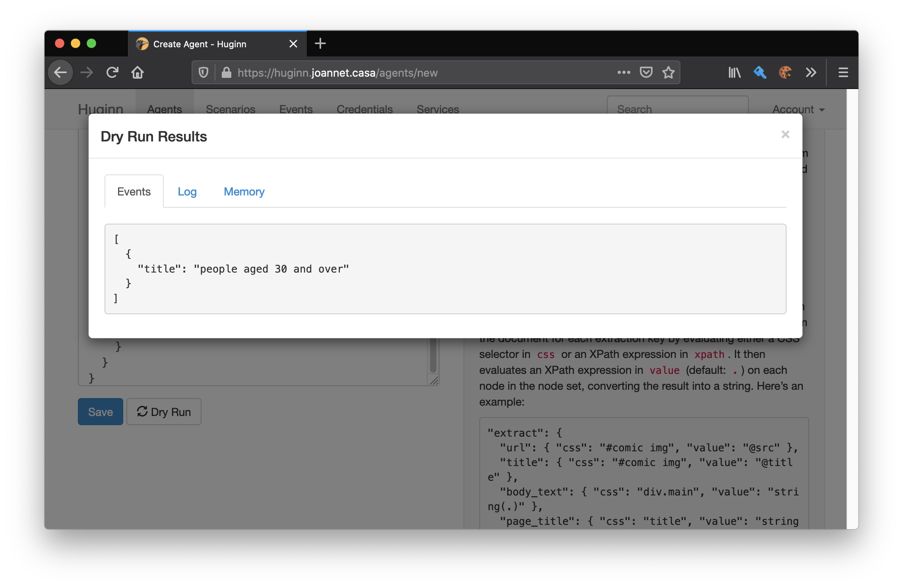Bookmark this page with the star icon
The height and width of the screenshot is (588, 903).
point(669,73)
